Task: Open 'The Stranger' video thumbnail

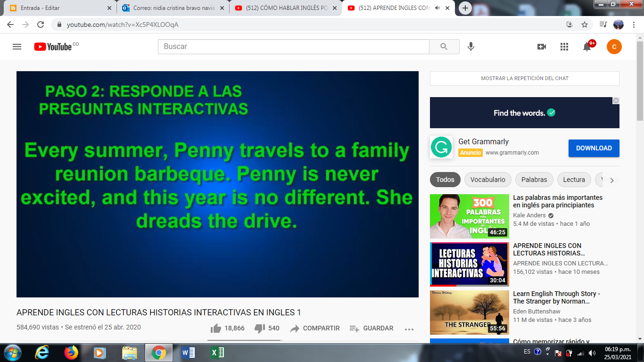Action: (x=470, y=313)
